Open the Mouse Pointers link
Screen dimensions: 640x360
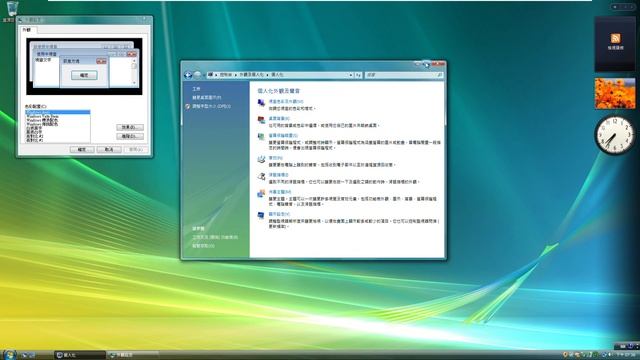pyautogui.click(x=278, y=175)
